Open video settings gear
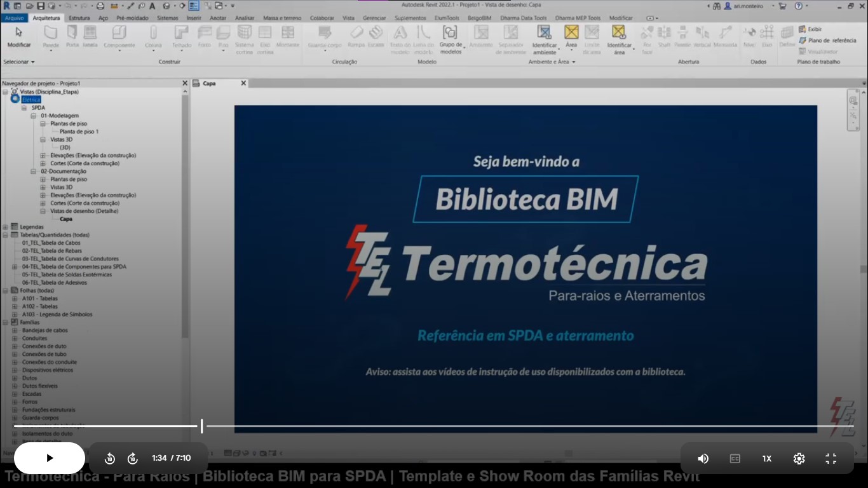This screenshot has height=488, width=868. [799, 458]
